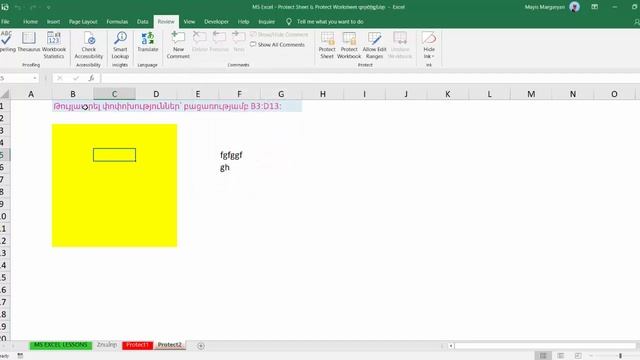Add a new sheet with plus icon
Image resolution: width=640 pixels, height=360 pixels.
point(201,346)
